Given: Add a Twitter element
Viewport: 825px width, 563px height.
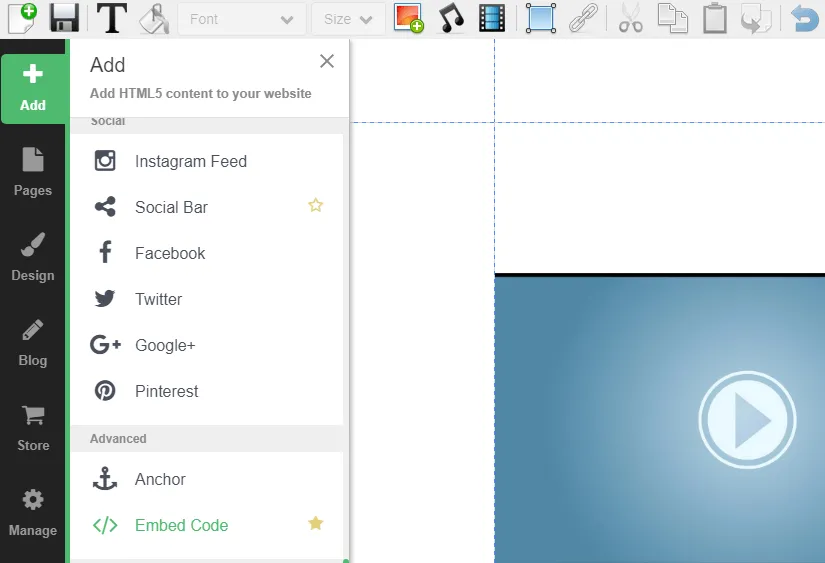Looking at the screenshot, I should (207, 299).
